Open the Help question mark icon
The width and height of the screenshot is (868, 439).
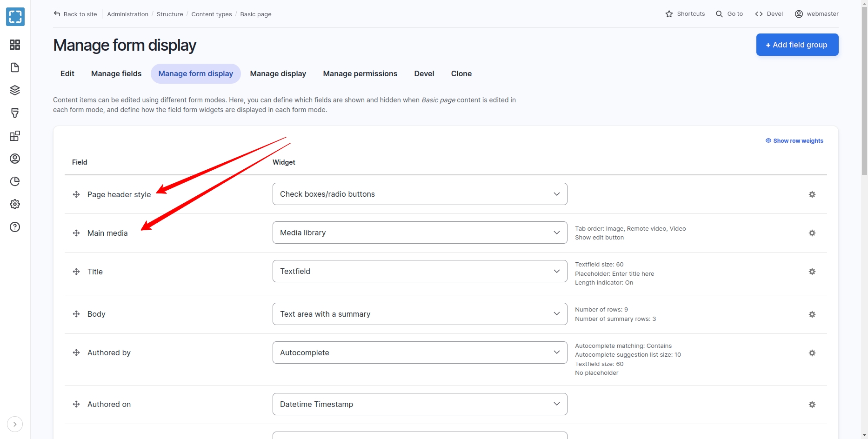15,227
